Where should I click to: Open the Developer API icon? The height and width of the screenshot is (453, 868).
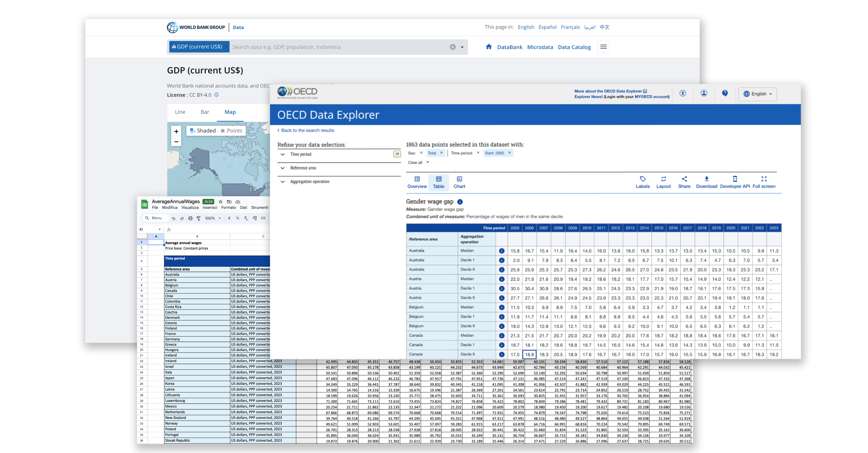click(x=735, y=179)
